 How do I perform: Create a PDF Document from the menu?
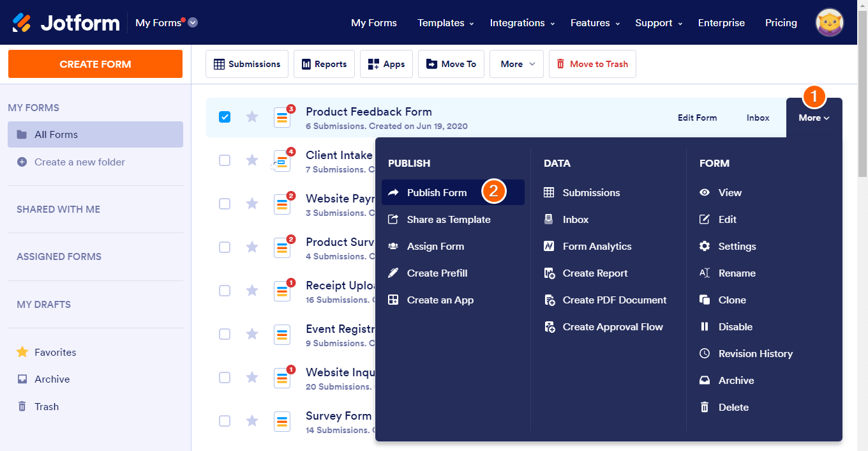[x=614, y=300]
